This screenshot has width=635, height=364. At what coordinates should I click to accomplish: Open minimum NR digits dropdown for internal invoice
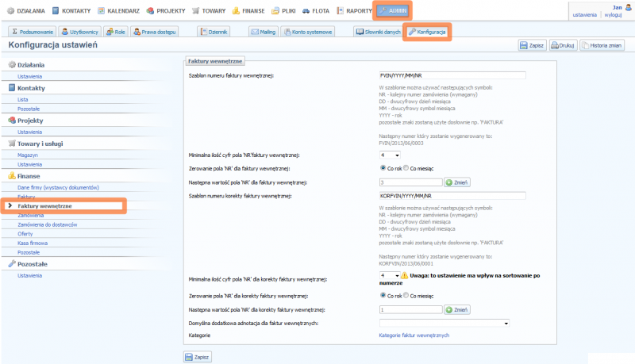point(390,155)
